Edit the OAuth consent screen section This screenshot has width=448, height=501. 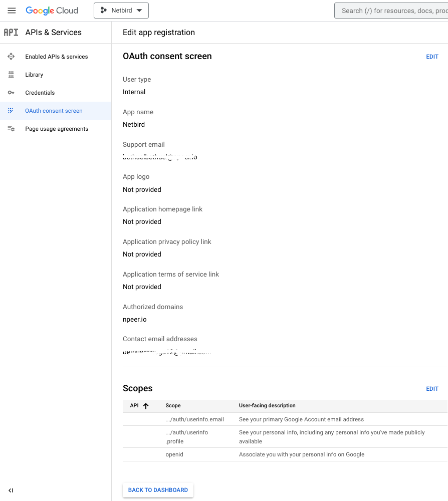click(x=432, y=57)
